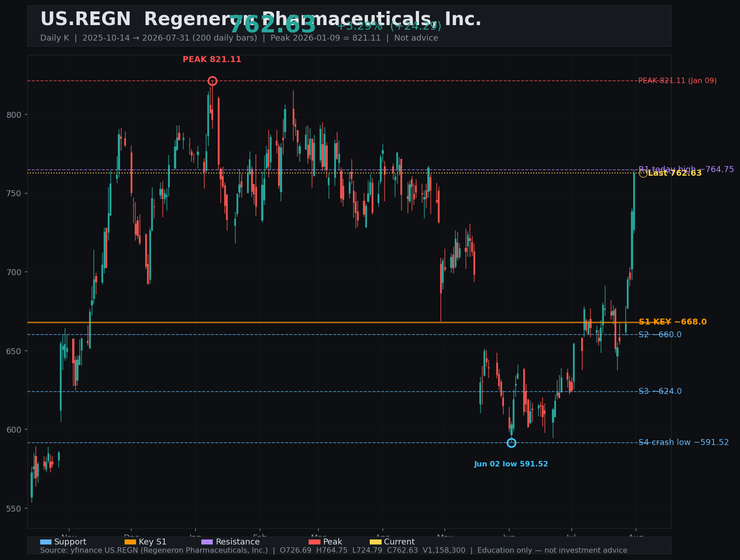Pick the purple Resistance legend swatch

point(207,542)
